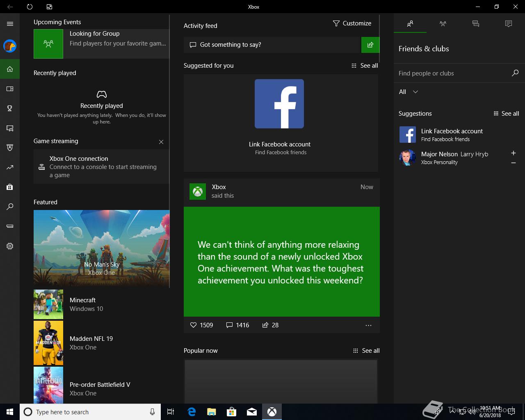Screen dimensions: 525x420
Task: Switch to the Activity alerts tab in right panel
Action: [509, 24]
